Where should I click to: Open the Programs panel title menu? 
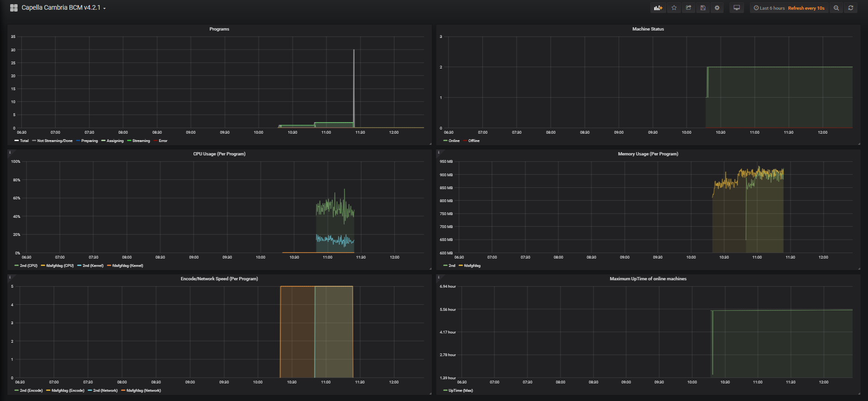point(219,29)
